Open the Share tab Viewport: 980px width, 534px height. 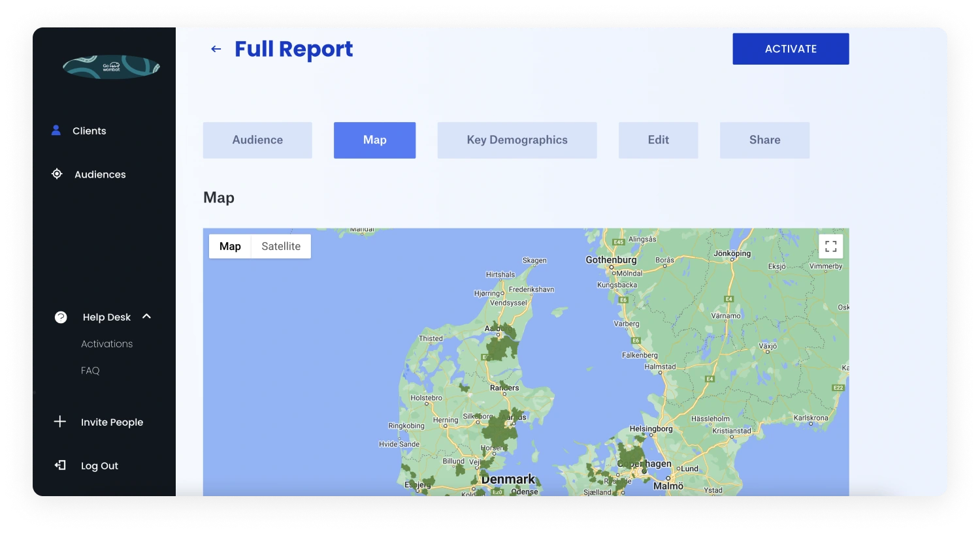click(764, 140)
